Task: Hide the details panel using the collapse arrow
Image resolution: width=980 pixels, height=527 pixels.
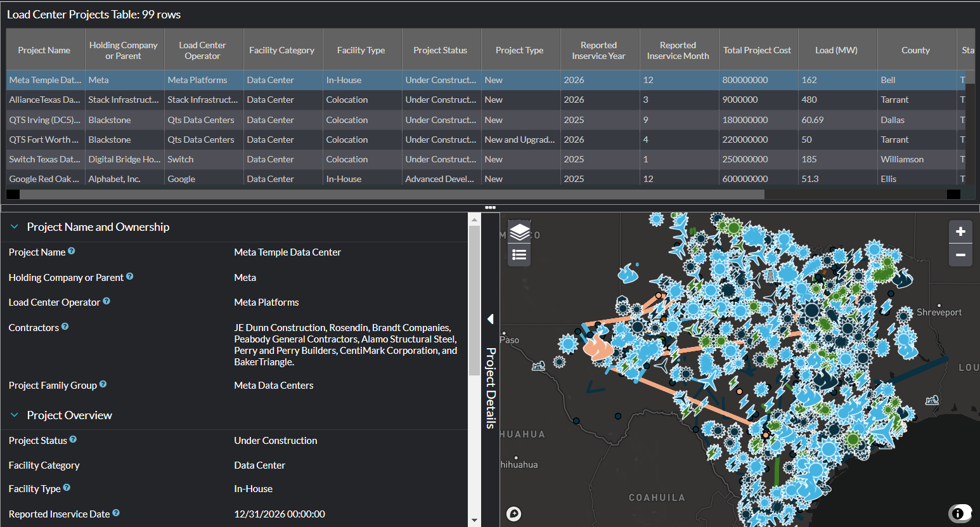Action: [490, 319]
